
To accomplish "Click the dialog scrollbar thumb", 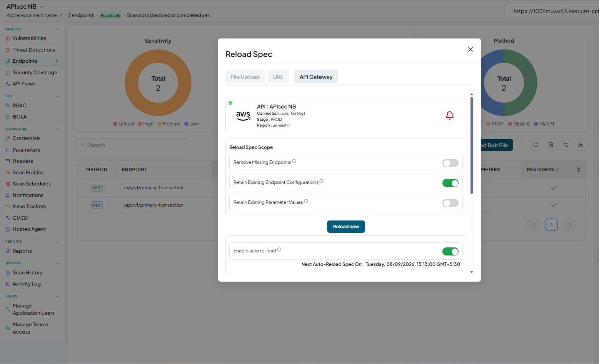I will (472, 145).
